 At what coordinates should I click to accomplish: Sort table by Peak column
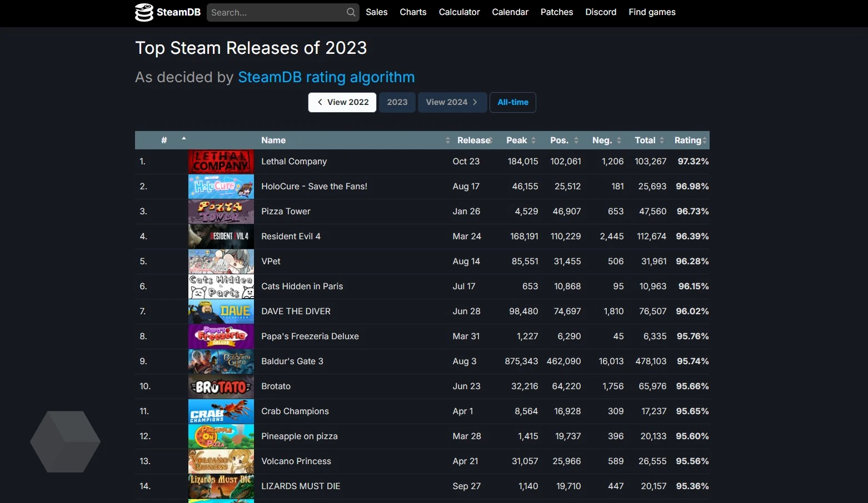point(520,140)
